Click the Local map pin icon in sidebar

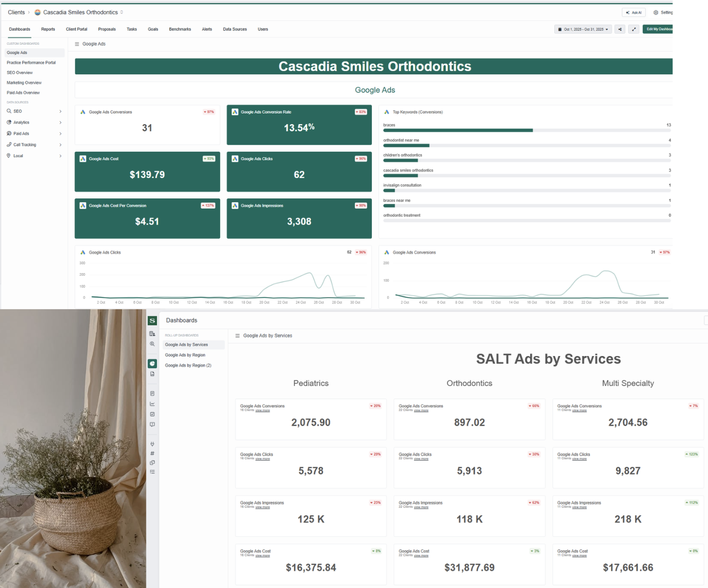pyautogui.click(x=9, y=156)
